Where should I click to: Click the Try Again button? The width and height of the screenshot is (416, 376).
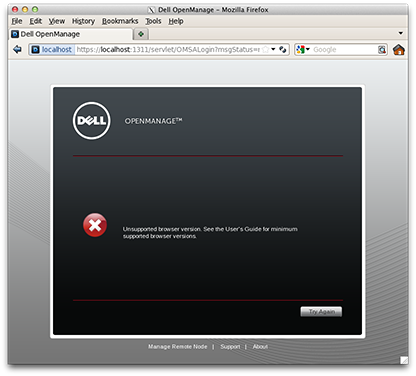pyautogui.click(x=321, y=312)
